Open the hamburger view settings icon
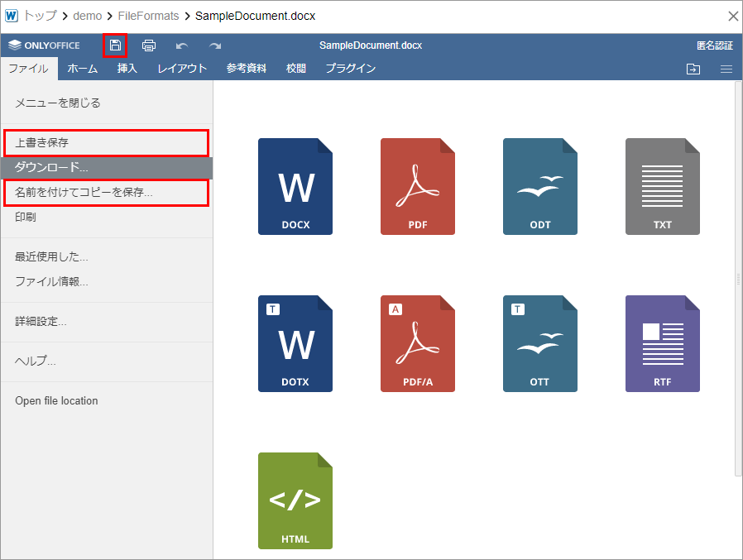 [726, 69]
